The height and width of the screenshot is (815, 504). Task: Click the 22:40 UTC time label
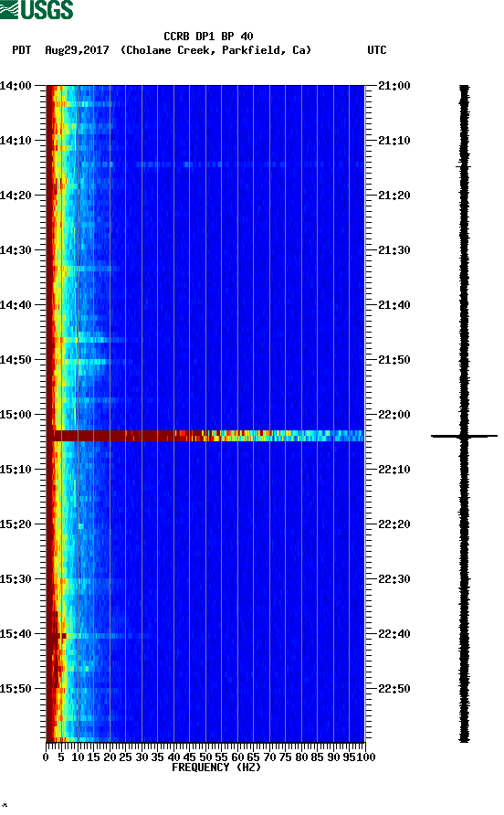click(394, 634)
